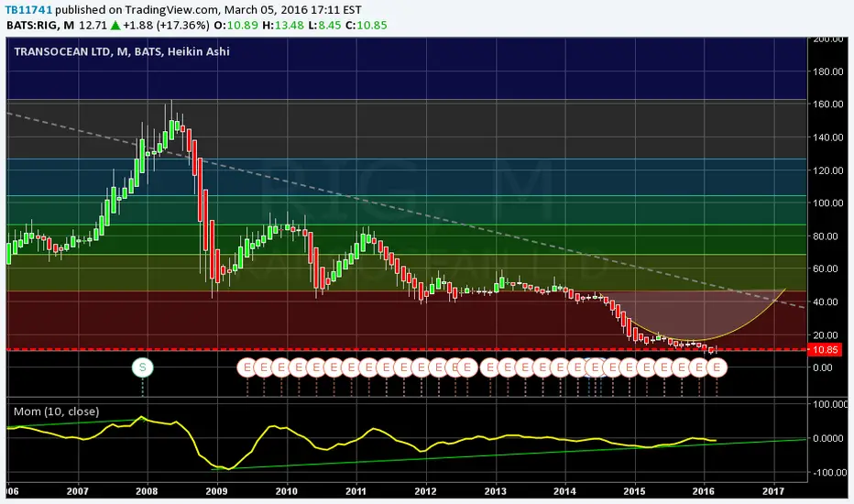Click the L:8.45 low value

point(324,25)
